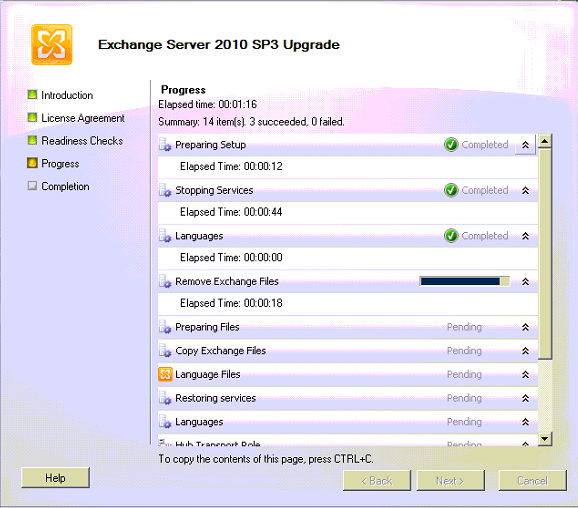Click 'Elapsed Time: 00:00:44' text

(231, 212)
